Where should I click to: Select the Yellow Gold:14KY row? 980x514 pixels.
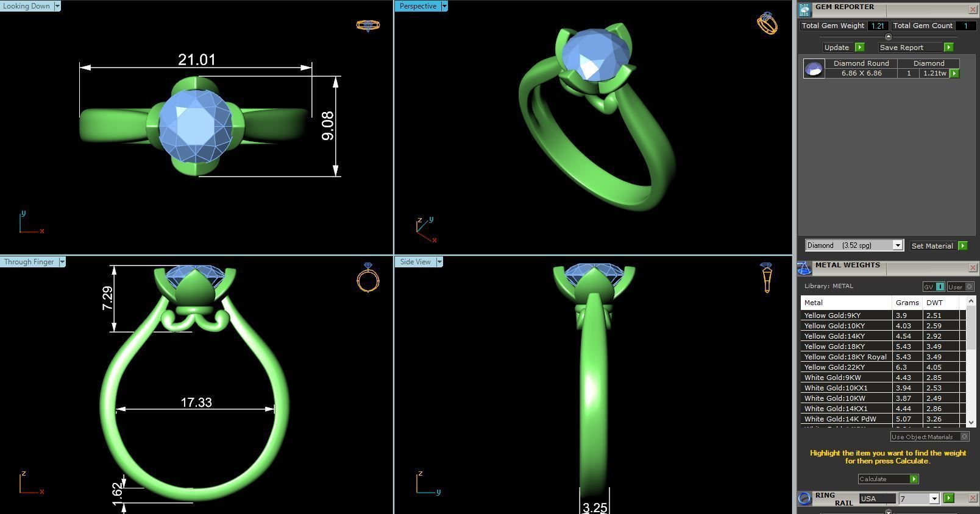click(x=882, y=336)
